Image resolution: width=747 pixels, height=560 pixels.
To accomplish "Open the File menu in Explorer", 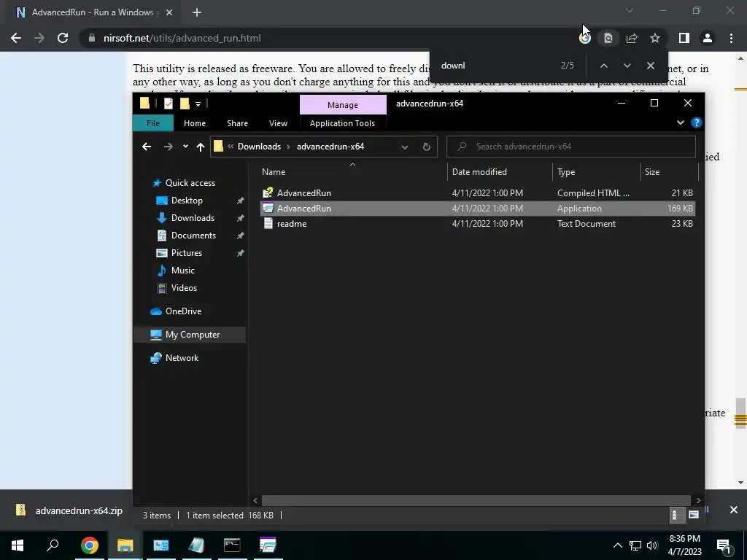I will tap(153, 123).
